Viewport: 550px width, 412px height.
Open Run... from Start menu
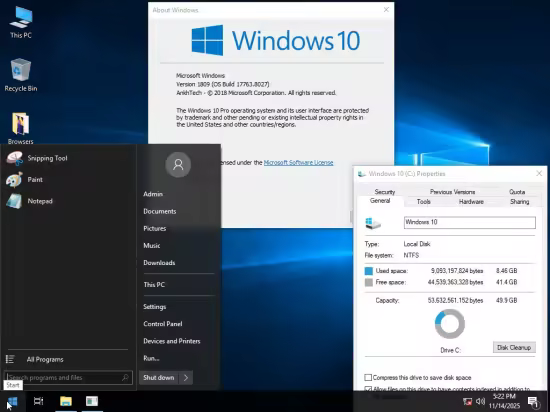coord(151,358)
